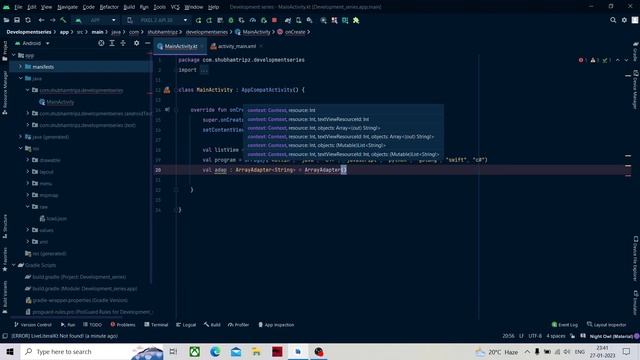Go to next highlighted error arrow
The image size is (640, 360).
[x=626, y=60]
